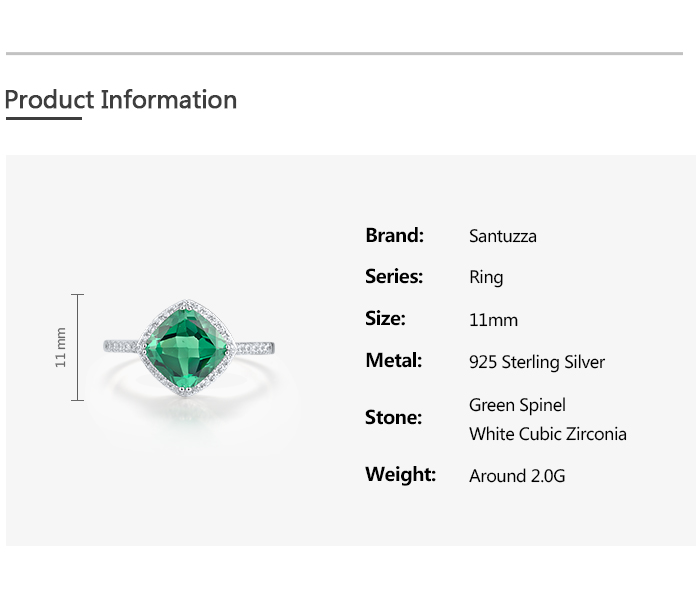Select the Metal: label
This screenshot has width=700, height=607.
click(393, 361)
